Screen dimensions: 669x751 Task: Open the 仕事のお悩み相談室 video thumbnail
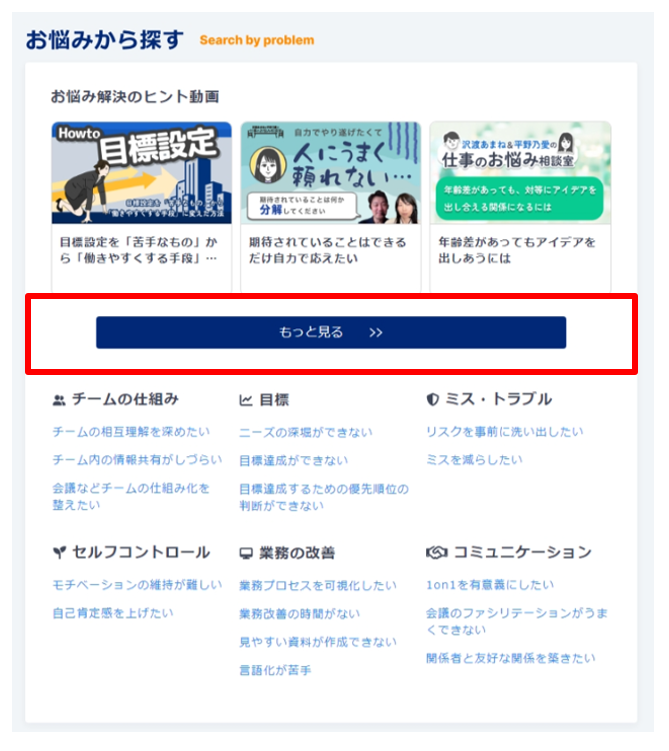tap(520, 173)
